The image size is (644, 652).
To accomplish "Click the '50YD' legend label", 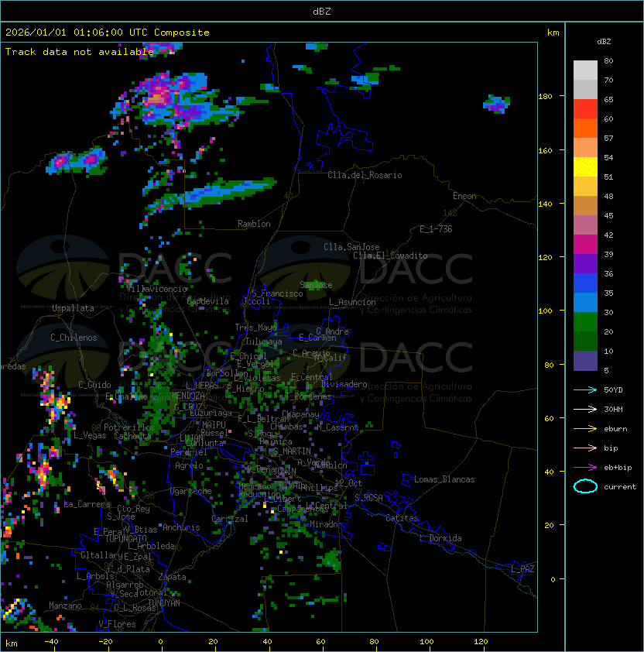I will click(x=613, y=389).
